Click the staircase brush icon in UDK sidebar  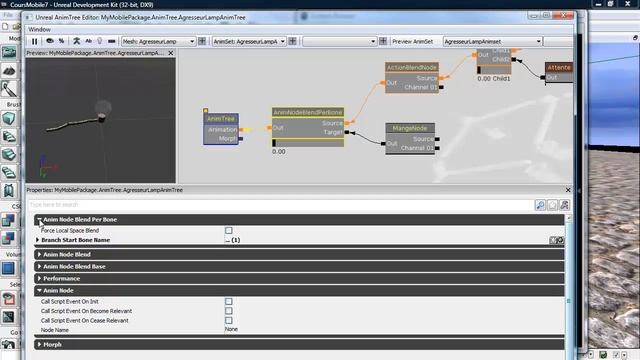tap(9, 136)
